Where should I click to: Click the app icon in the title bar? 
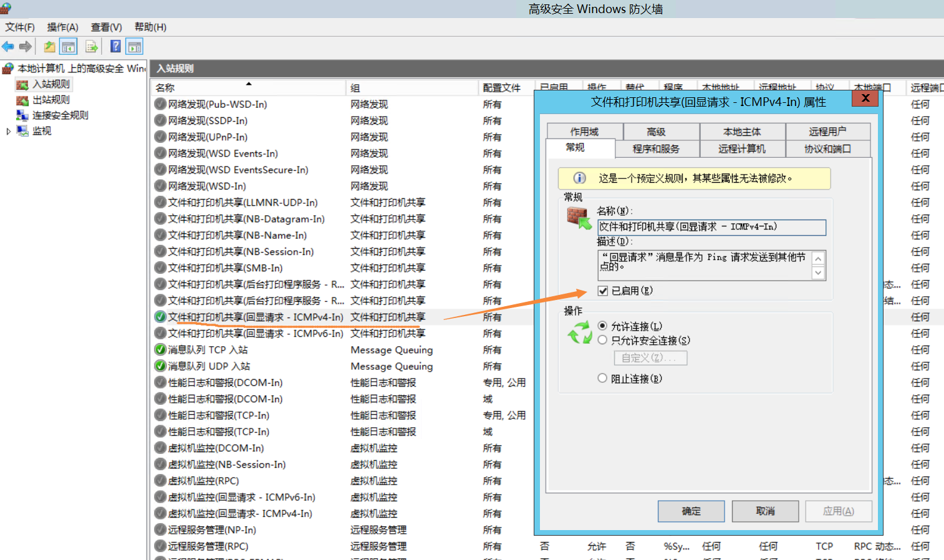click(x=6, y=8)
